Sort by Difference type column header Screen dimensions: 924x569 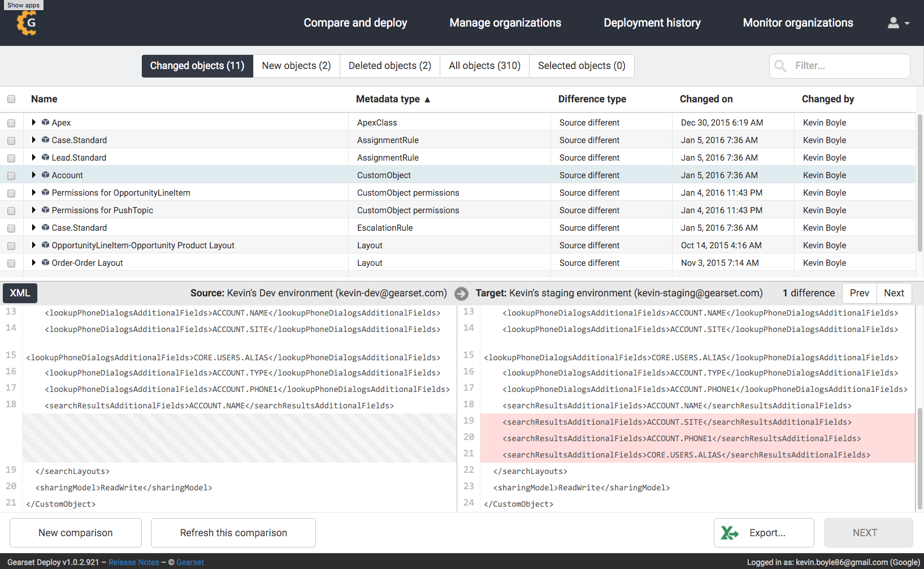point(592,99)
